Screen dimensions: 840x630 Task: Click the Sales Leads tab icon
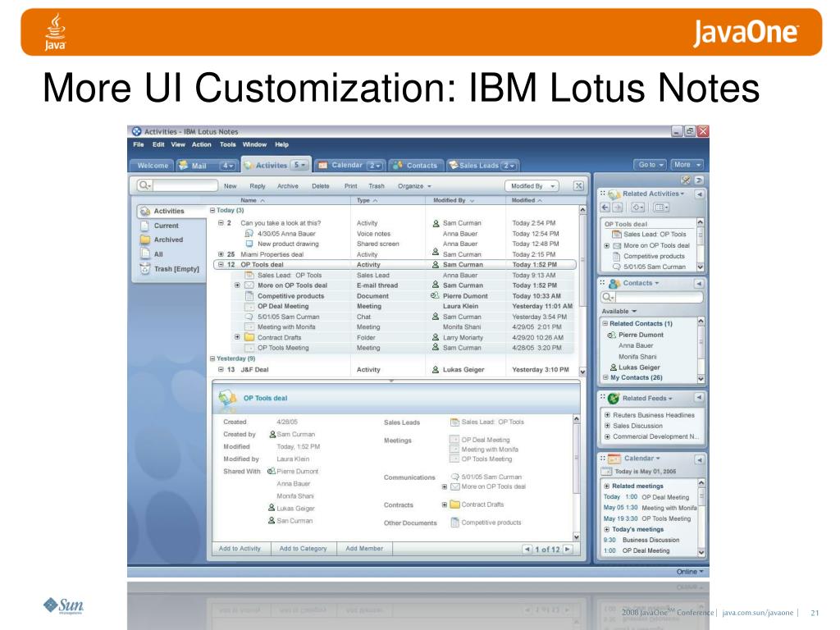[x=453, y=165]
